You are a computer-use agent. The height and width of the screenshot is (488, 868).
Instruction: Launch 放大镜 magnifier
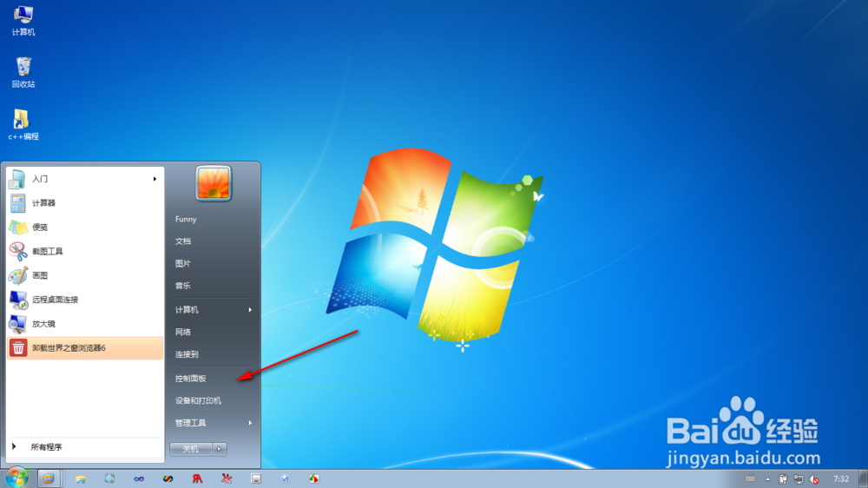[85, 324]
